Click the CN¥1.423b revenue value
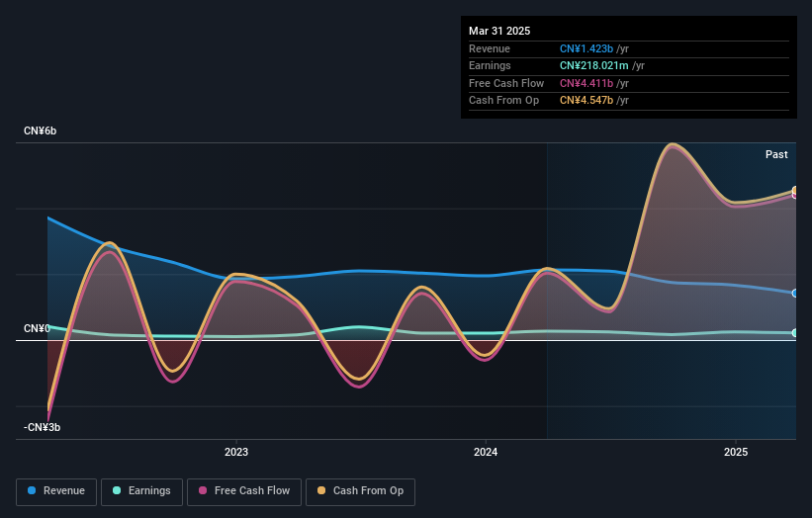Image resolution: width=812 pixels, height=518 pixels. (586, 48)
